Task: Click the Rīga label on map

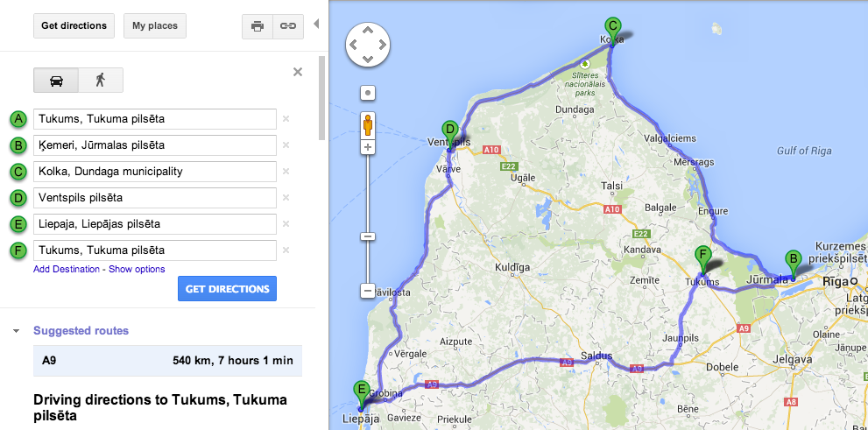Action: coord(835,281)
